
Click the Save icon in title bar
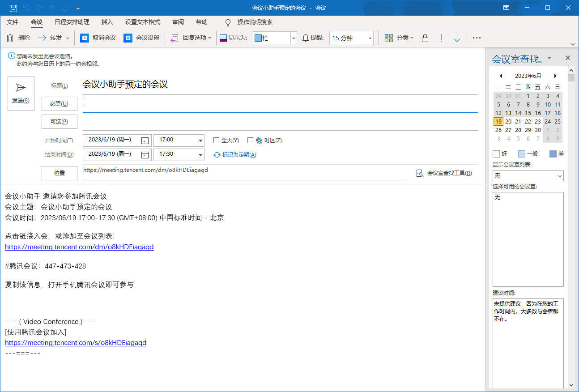(13, 8)
